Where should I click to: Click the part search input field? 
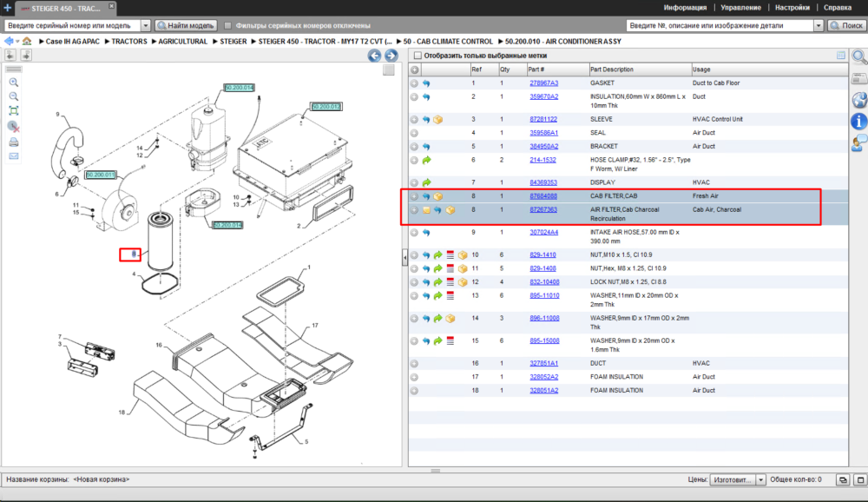click(x=720, y=25)
